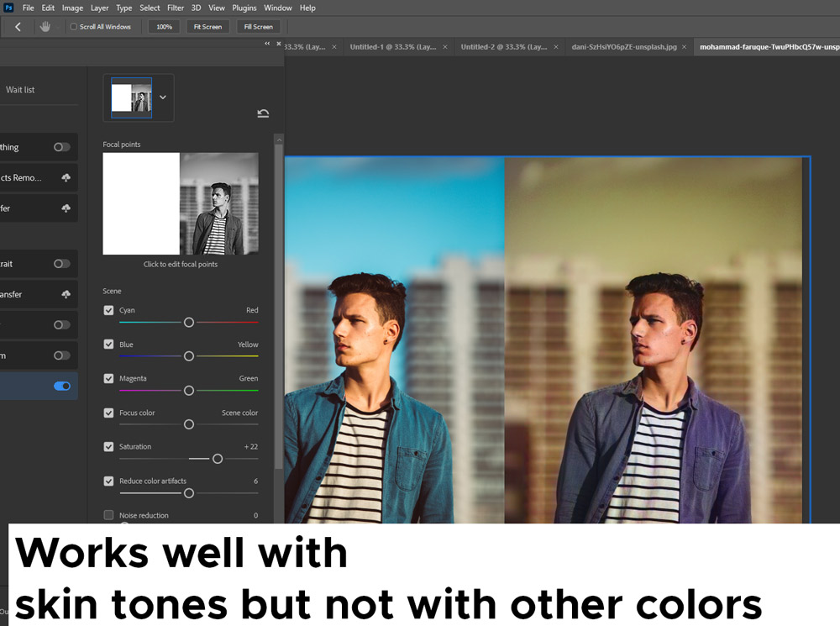Enable the 'rait' filter toggle
This screenshot has height=626, width=840.
[62, 264]
